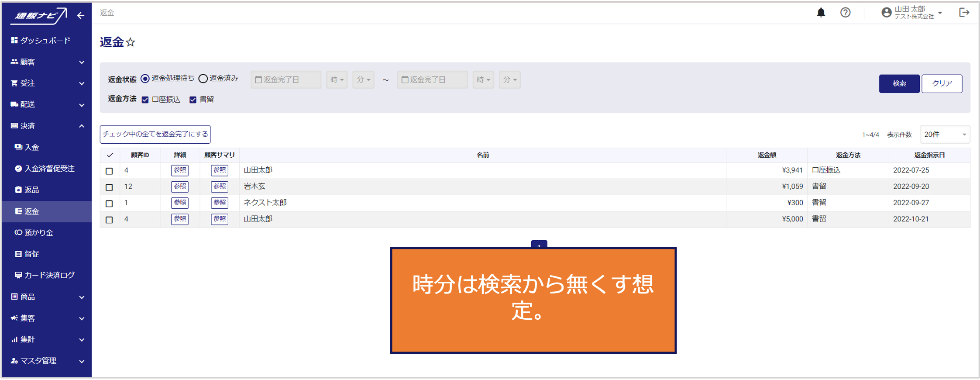Viewport: 980px width, 380px height.
Task: Select the 返金済み radio button
Action: [203, 79]
